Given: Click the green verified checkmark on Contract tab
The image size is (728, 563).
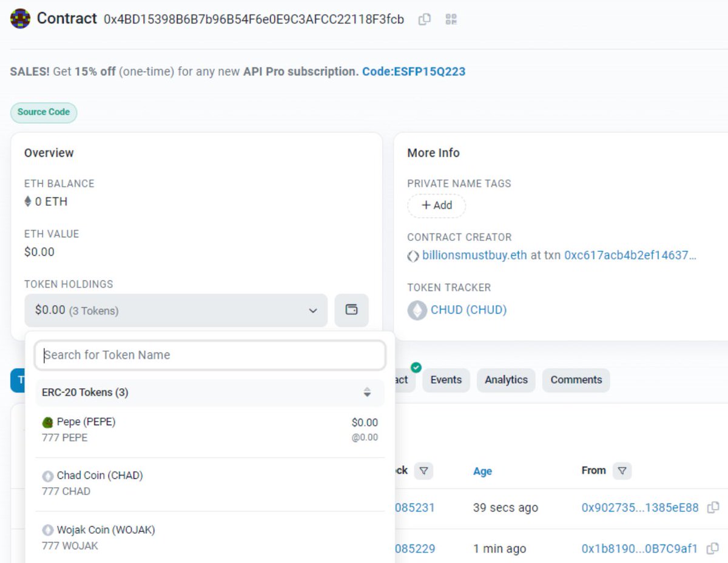Looking at the screenshot, I should [416, 368].
